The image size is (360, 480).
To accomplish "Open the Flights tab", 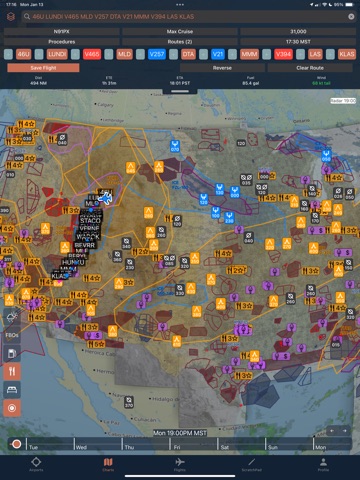I will (180, 464).
